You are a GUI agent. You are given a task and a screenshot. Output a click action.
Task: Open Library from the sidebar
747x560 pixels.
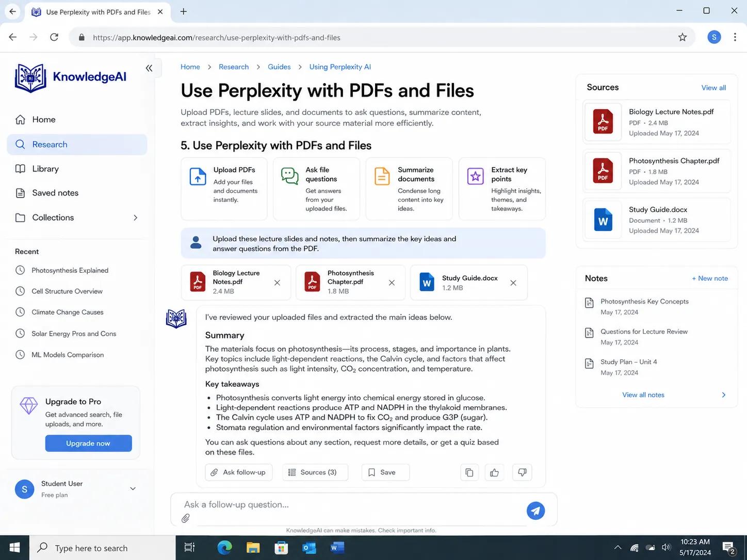click(x=77, y=169)
